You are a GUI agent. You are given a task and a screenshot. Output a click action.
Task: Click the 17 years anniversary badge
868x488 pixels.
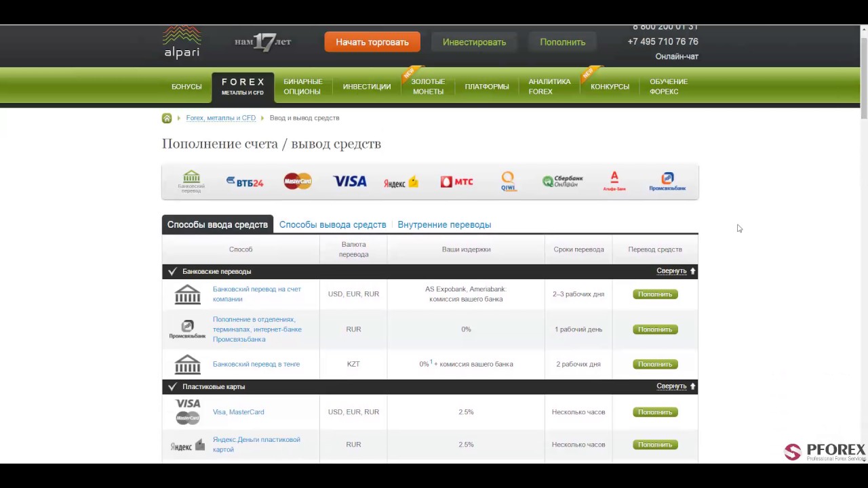tap(263, 42)
